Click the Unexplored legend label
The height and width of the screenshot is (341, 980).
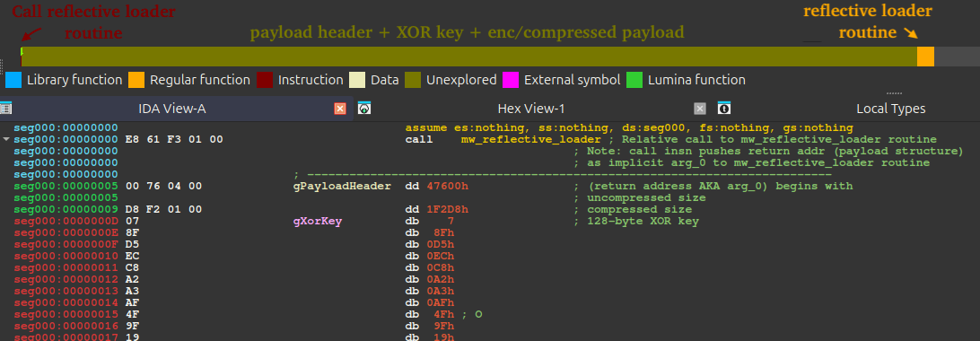pyautogui.click(x=461, y=80)
